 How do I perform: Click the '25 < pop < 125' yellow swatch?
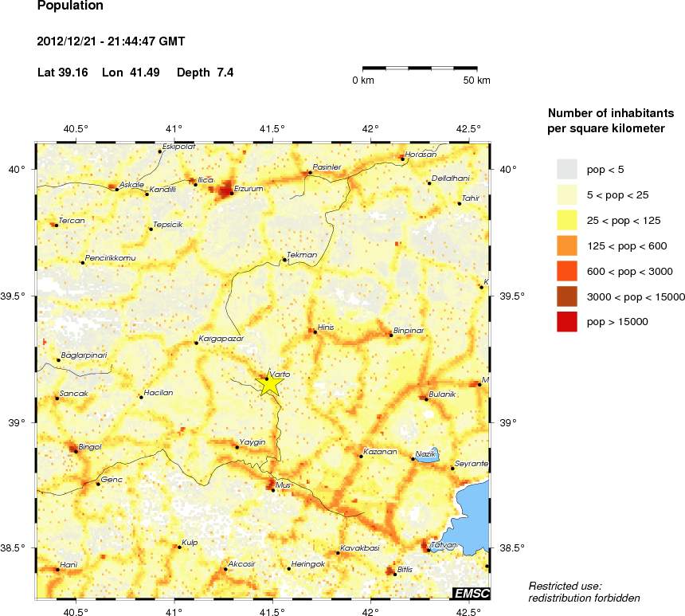(566, 220)
